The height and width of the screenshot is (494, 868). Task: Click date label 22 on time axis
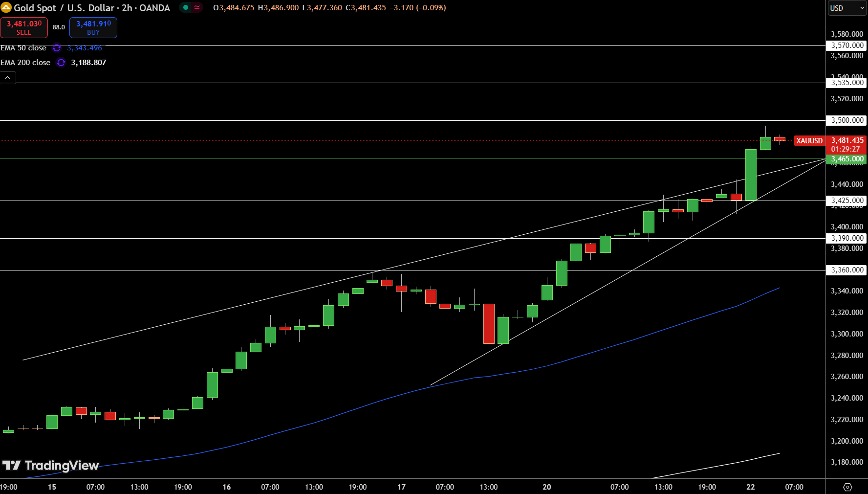tap(751, 487)
